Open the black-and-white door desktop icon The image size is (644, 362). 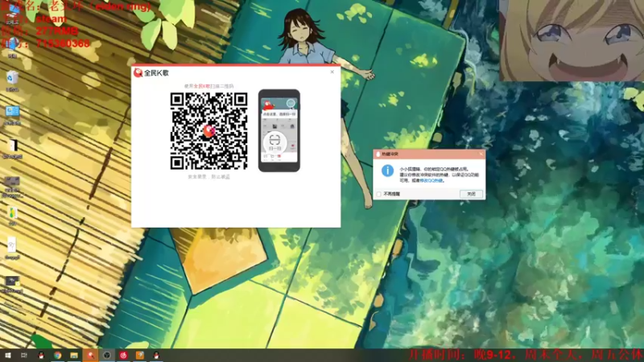click(x=12, y=148)
